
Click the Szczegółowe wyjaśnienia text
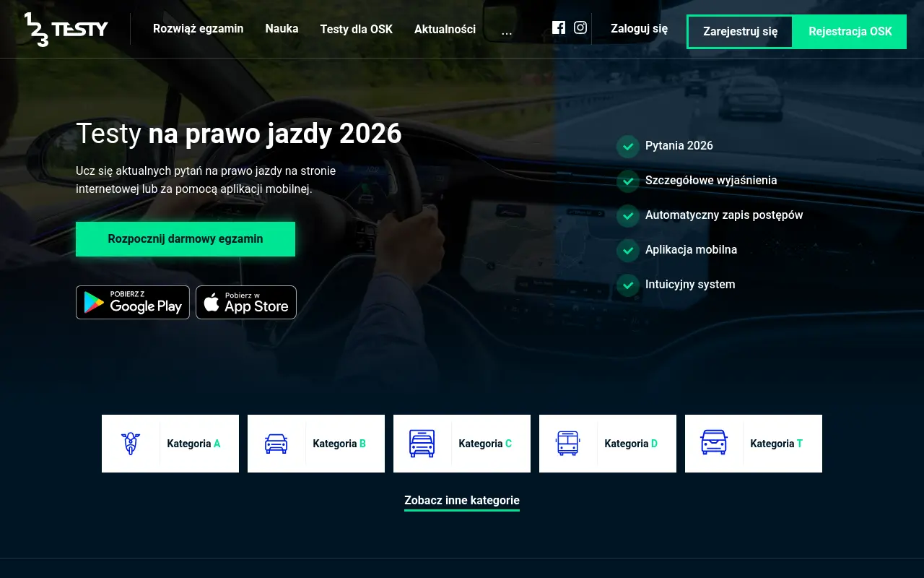point(711,181)
